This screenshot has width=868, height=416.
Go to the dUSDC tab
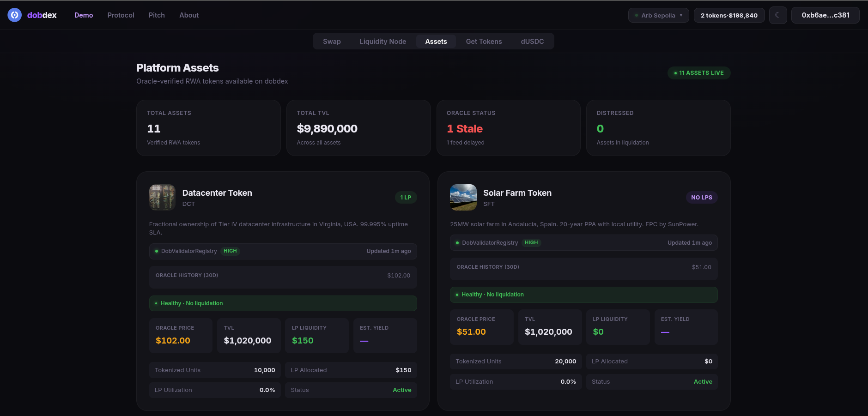(532, 42)
